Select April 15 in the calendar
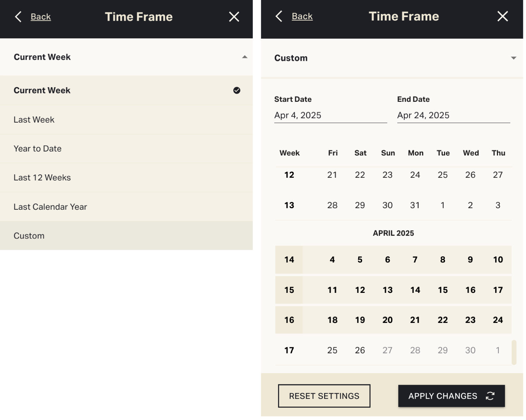The image size is (526, 420). (x=443, y=290)
